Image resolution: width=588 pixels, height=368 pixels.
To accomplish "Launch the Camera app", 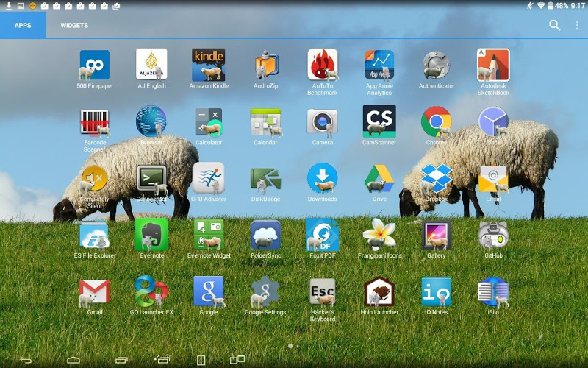I will tap(323, 121).
